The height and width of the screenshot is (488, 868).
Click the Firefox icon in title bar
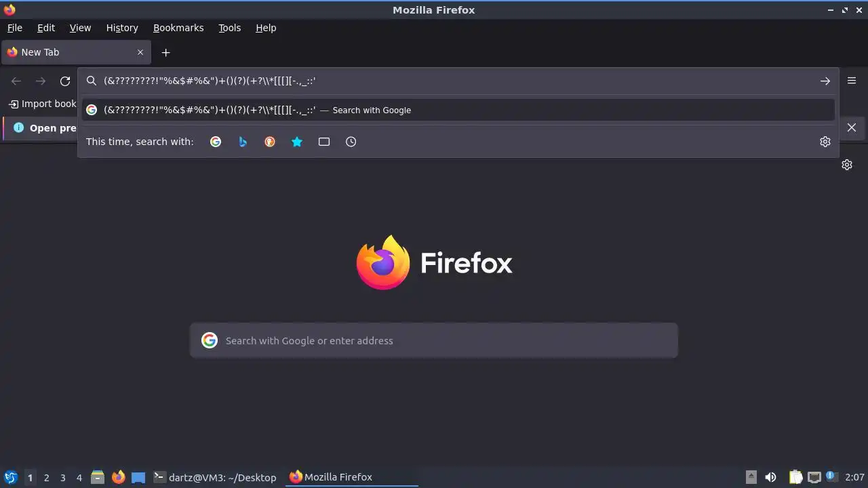tap(9, 9)
